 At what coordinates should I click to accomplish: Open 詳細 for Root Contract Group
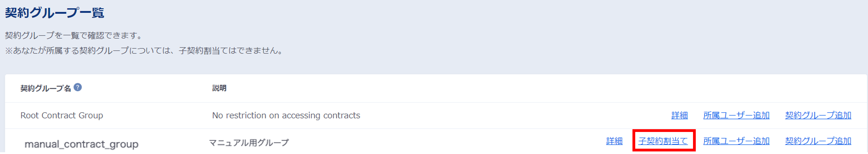pyautogui.click(x=679, y=115)
